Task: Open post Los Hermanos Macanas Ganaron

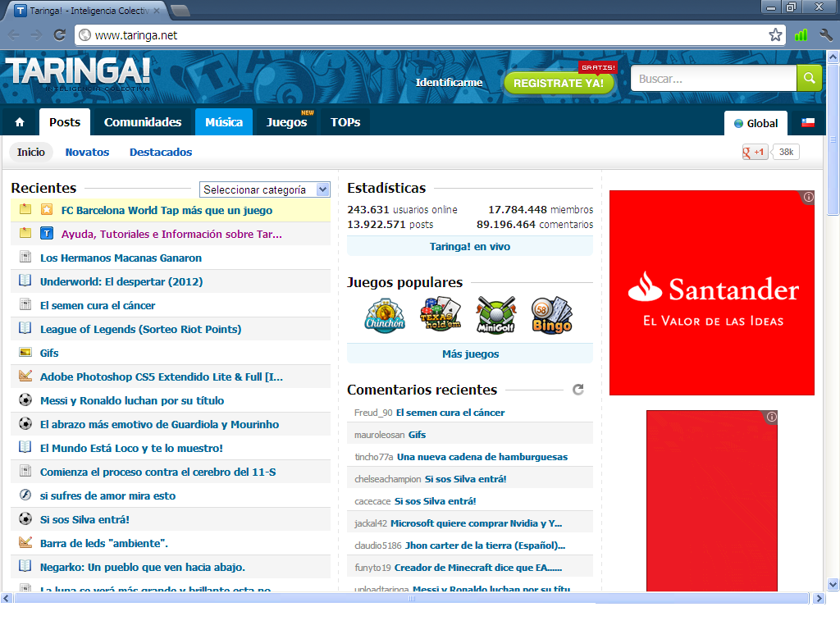Action: (x=121, y=258)
